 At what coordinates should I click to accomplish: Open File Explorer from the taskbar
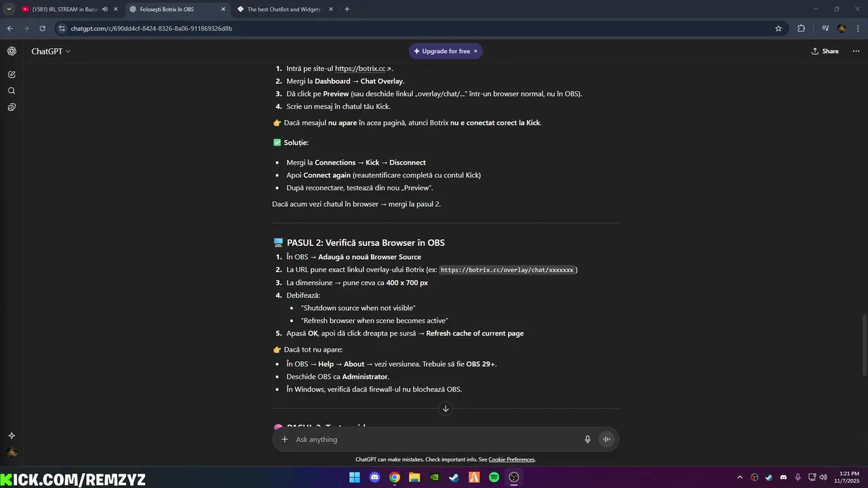tap(414, 477)
